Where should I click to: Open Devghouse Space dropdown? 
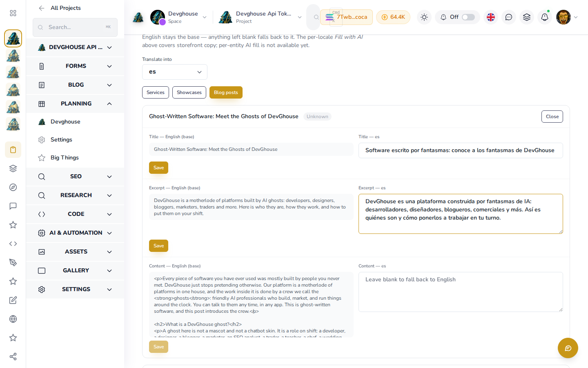pos(178,17)
